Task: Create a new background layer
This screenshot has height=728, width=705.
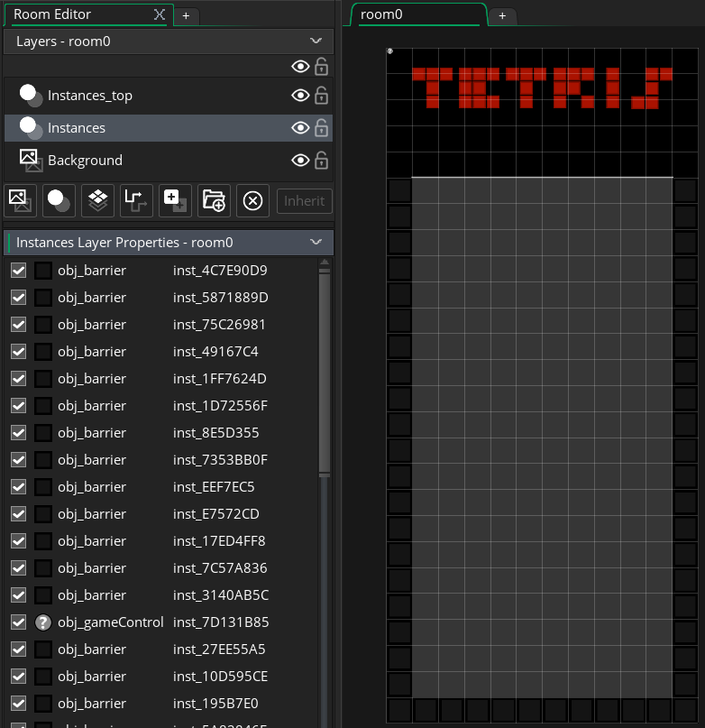Action: (x=20, y=200)
